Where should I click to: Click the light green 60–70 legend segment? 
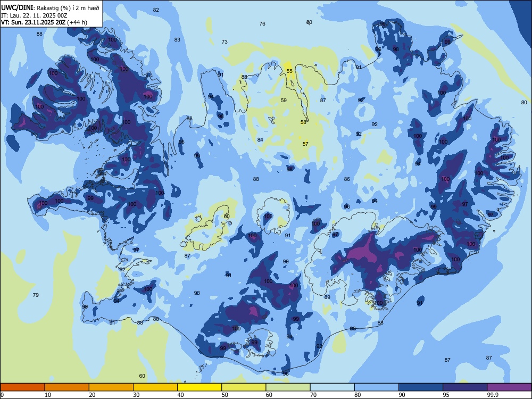click(288, 387)
